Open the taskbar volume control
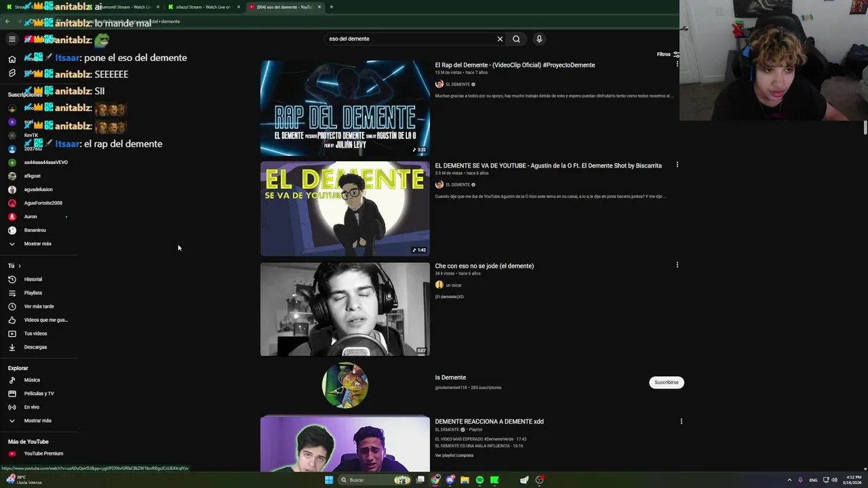The width and height of the screenshot is (868, 488). pos(834,480)
